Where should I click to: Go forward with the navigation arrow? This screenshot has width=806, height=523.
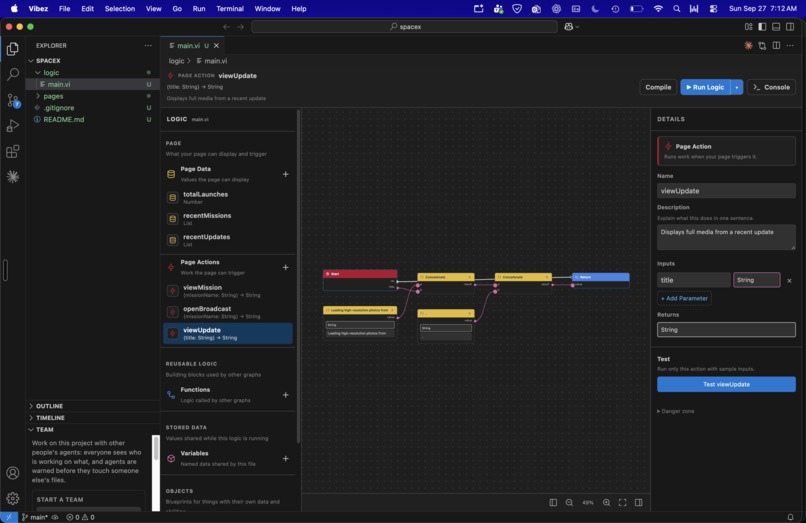[240, 27]
